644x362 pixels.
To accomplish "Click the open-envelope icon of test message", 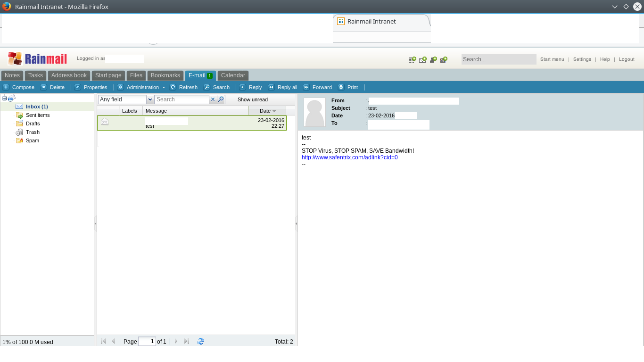I will (x=105, y=122).
